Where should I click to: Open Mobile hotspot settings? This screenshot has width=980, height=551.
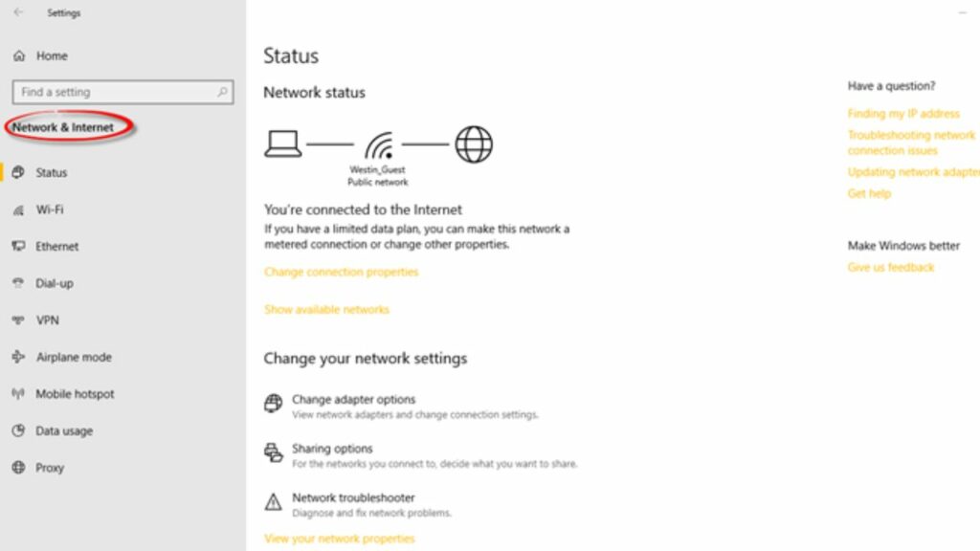coord(20,393)
